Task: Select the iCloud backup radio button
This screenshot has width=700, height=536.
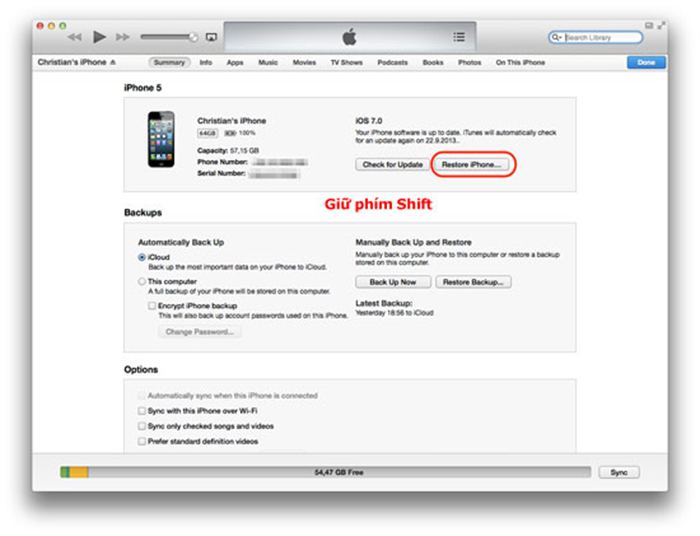Action: pos(142,257)
